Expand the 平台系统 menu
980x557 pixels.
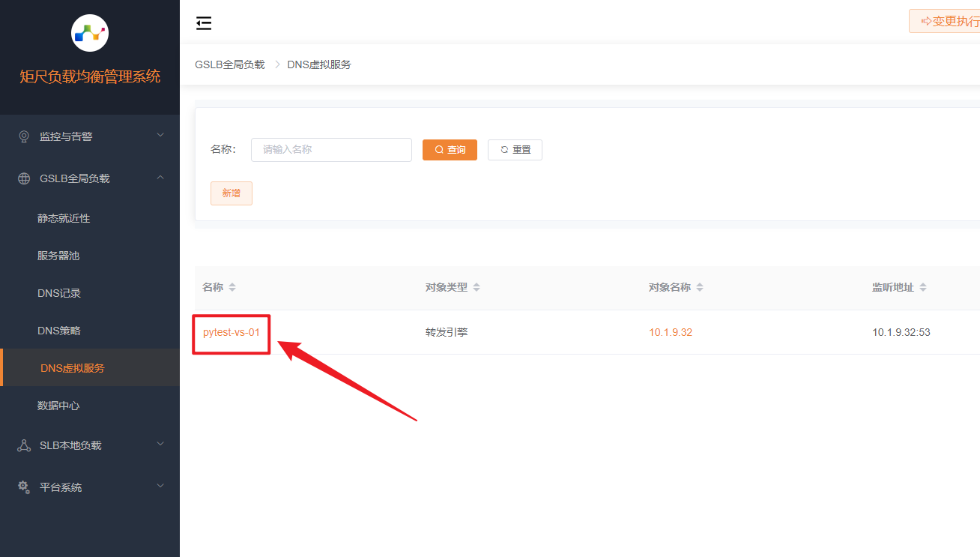click(x=90, y=487)
